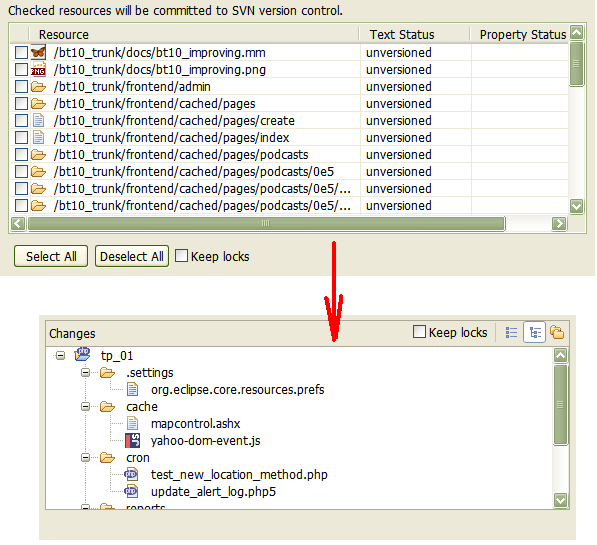Click the compressed folders view icon
Screen dimensions: 597x545
[557, 332]
